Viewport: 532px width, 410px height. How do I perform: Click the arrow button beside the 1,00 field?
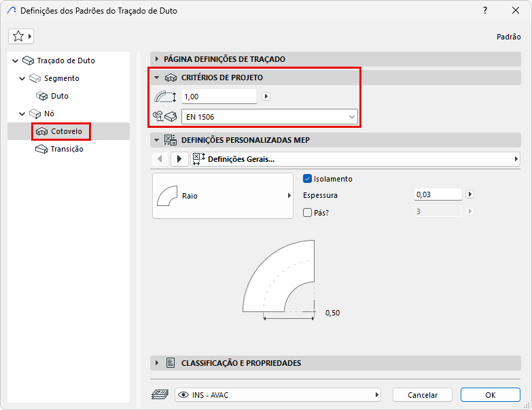click(x=266, y=97)
